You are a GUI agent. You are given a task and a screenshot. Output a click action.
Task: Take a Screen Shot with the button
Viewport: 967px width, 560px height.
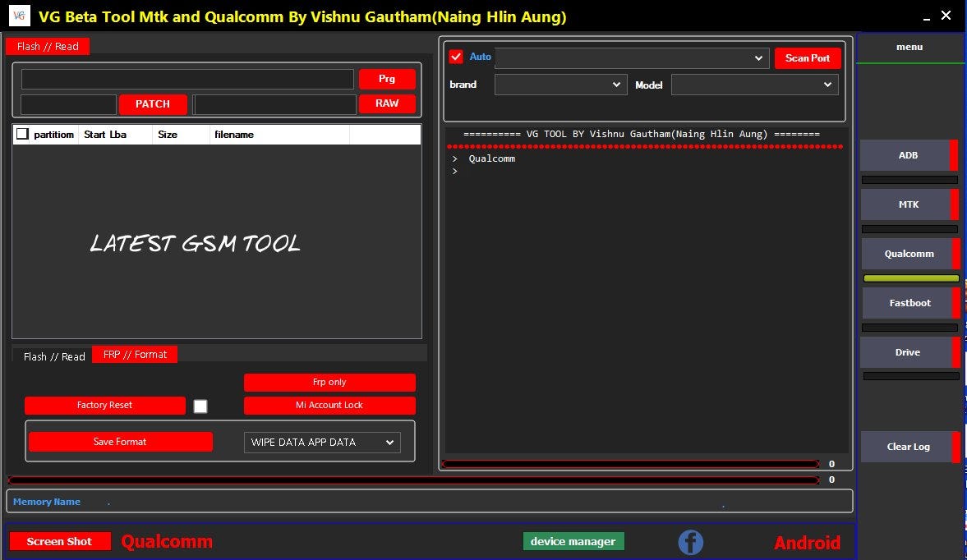click(60, 541)
